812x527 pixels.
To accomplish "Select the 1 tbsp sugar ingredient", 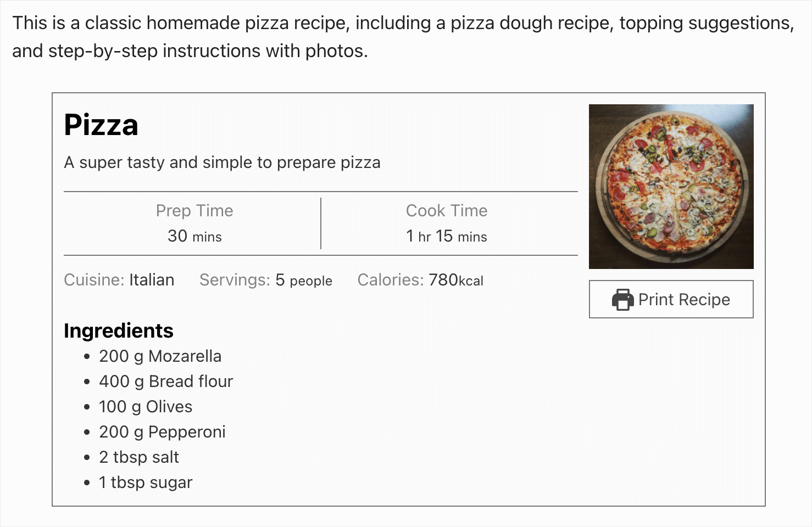I will (x=145, y=483).
